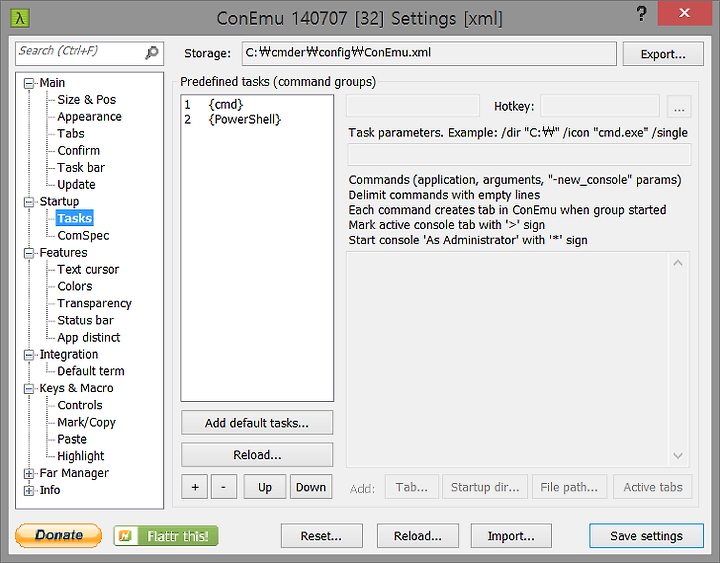Click the Active tabs button
This screenshot has width=720, height=563.
coord(652,487)
